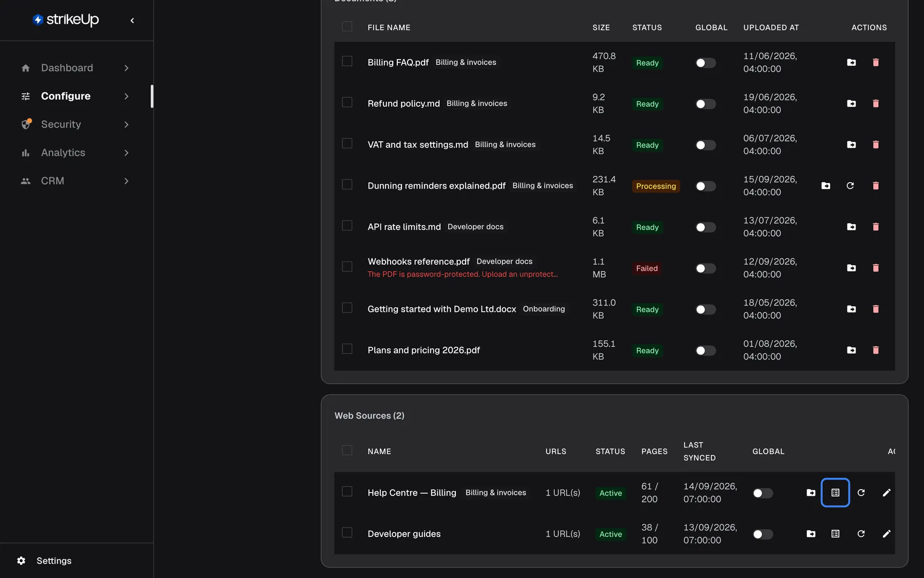Select all documents checkbox in header
The width and height of the screenshot is (924, 578).
click(347, 26)
